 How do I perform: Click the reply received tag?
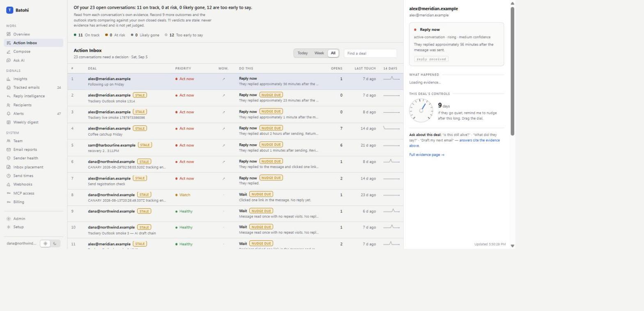(431, 59)
